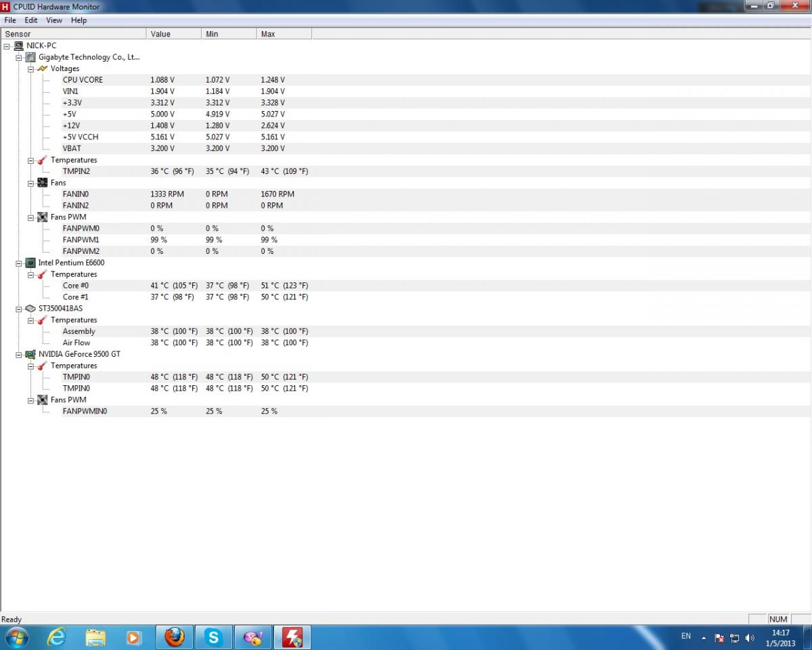Open Windows Media Player from the taskbar
Image resolution: width=812 pixels, height=650 pixels.
(135, 637)
